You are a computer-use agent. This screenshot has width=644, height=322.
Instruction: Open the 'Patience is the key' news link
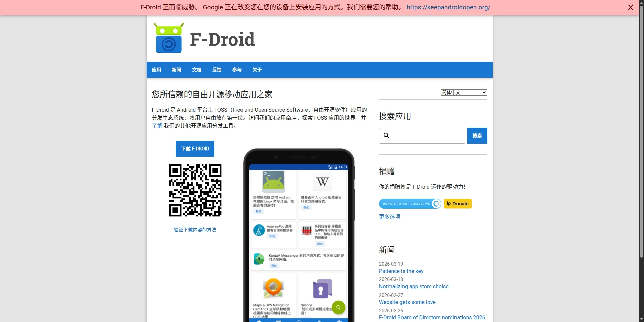point(401,271)
